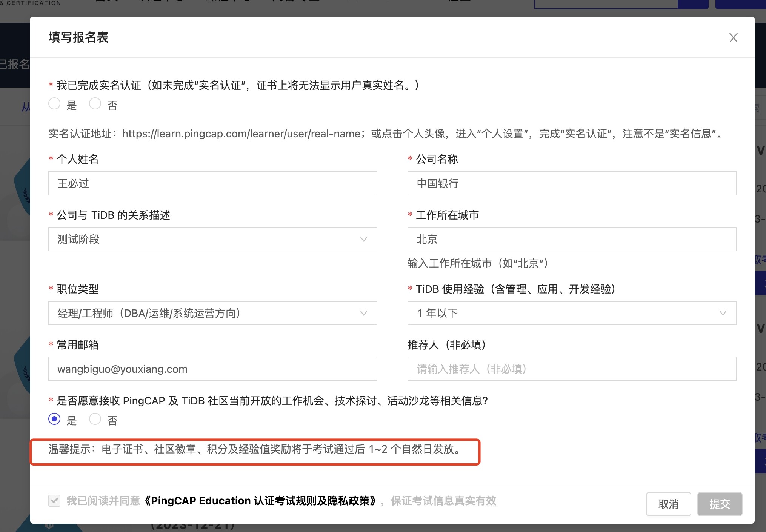Select 否 for real-name verification completed
The image size is (766, 532).
point(95,104)
